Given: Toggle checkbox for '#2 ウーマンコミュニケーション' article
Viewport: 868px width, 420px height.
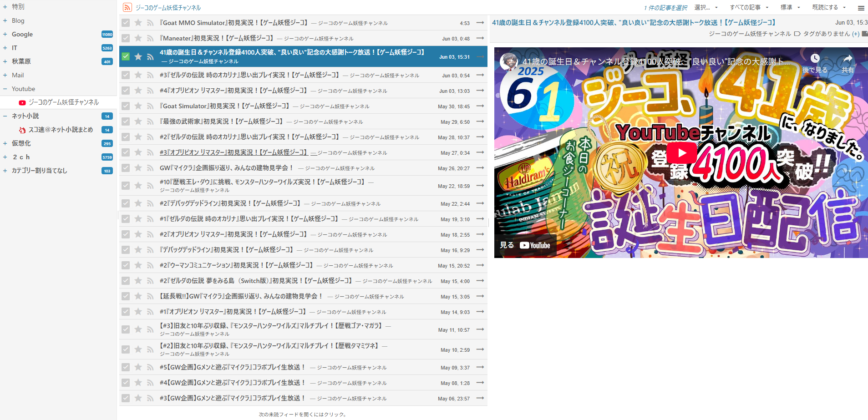Looking at the screenshot, I should (x=126, y=265).
